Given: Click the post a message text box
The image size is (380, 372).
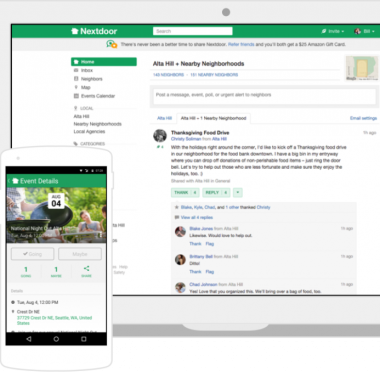Looking at the screenshot, I should click(264, 96).
